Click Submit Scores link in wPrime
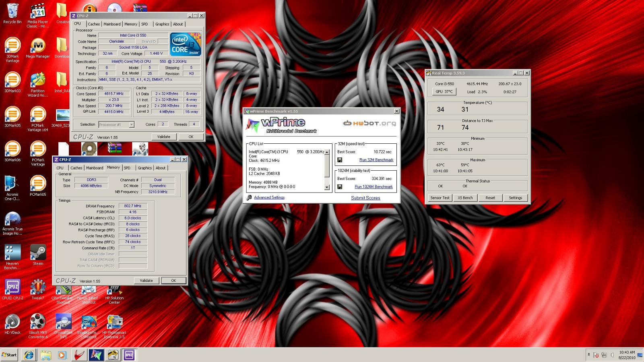Screen dimensions: 644x362 point(365,198)
